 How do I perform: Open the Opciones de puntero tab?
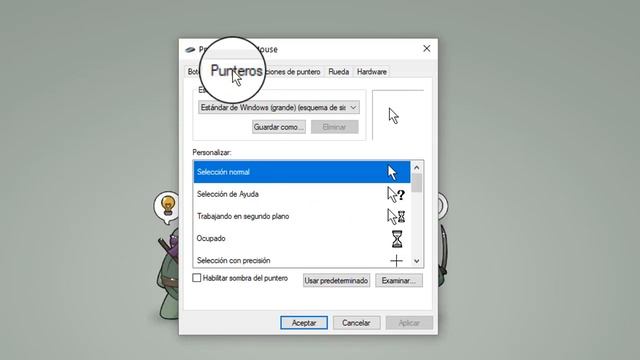tap(293, 72)
